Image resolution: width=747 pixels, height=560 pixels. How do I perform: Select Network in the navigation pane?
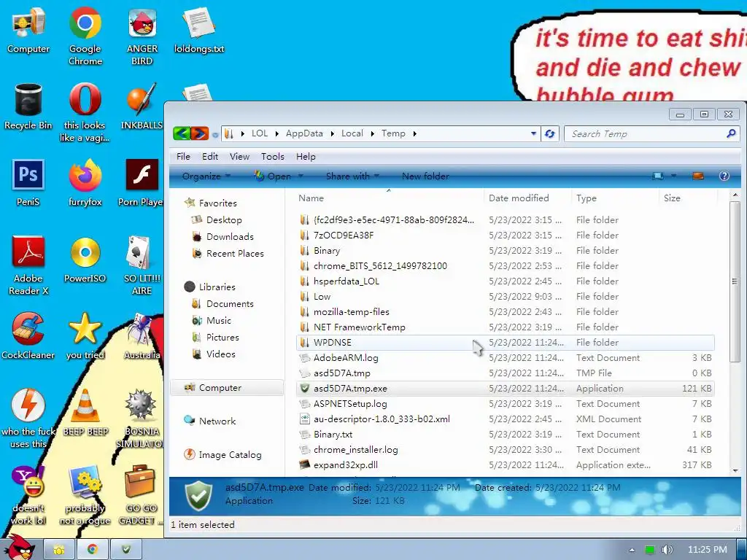point(217,421)
